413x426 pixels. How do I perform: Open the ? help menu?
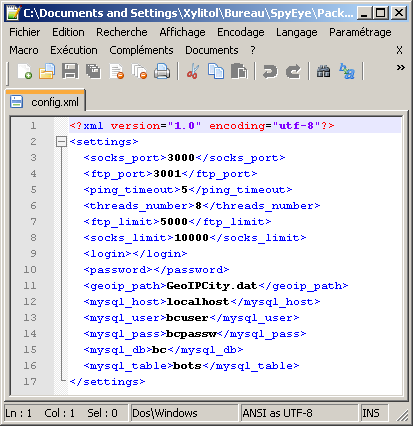point(253,50)
